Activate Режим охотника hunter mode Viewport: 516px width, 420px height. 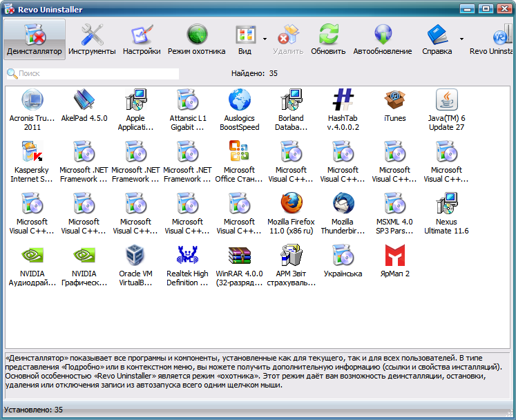click(196, 39)
